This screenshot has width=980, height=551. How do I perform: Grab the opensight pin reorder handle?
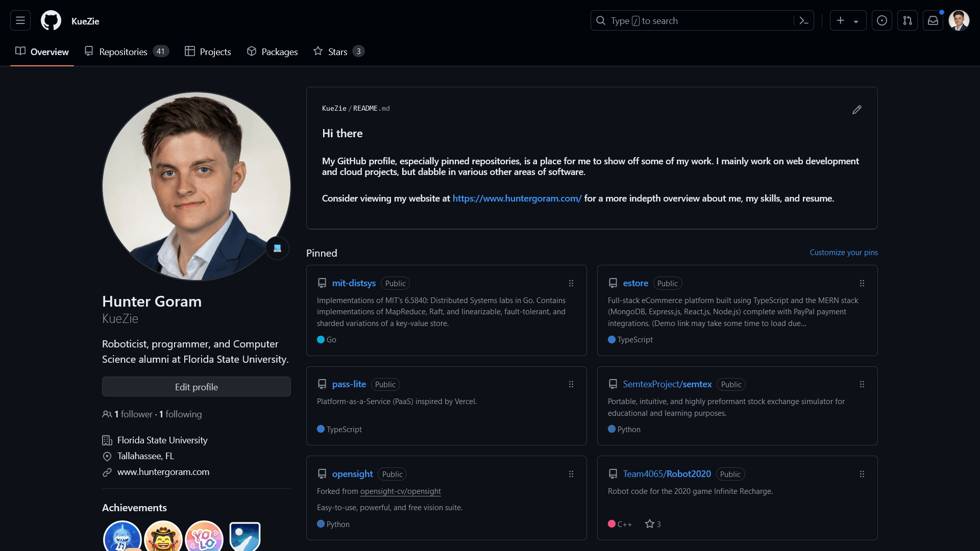(571, 474)
